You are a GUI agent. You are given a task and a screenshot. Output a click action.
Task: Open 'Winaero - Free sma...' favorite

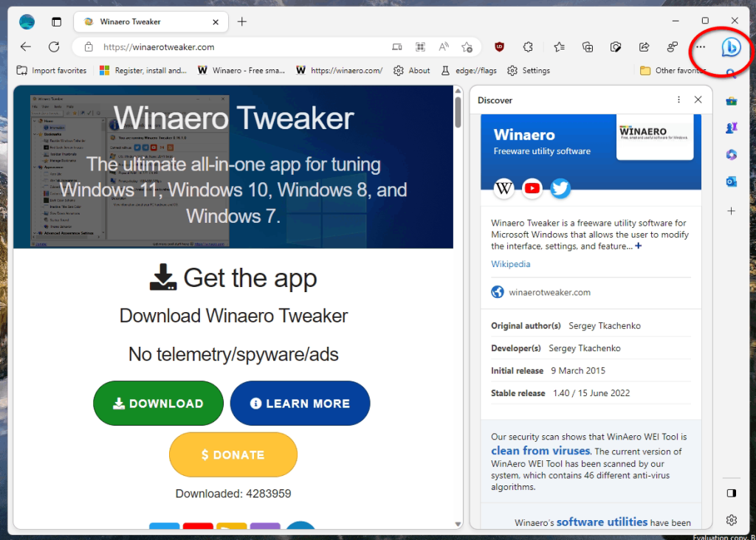(241, 70)
